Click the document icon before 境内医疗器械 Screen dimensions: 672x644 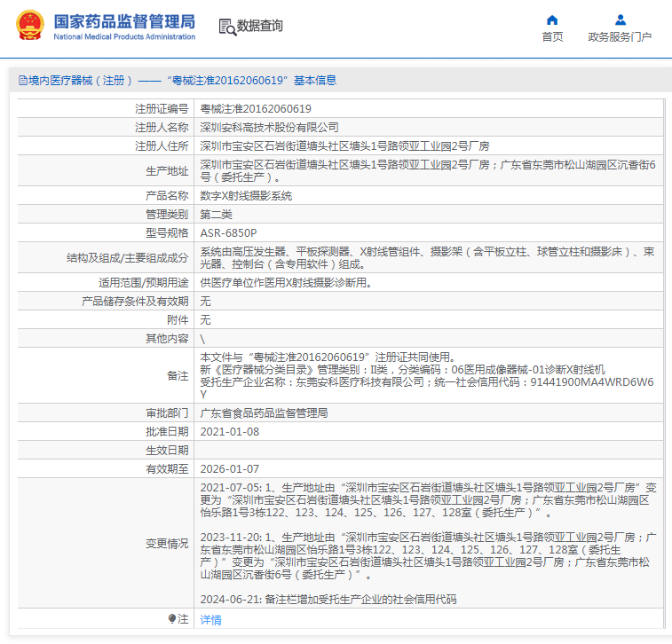23,81
